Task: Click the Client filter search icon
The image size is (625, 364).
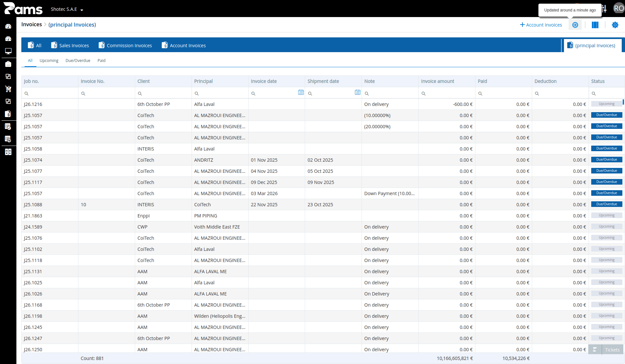Action: coord(140,94)
